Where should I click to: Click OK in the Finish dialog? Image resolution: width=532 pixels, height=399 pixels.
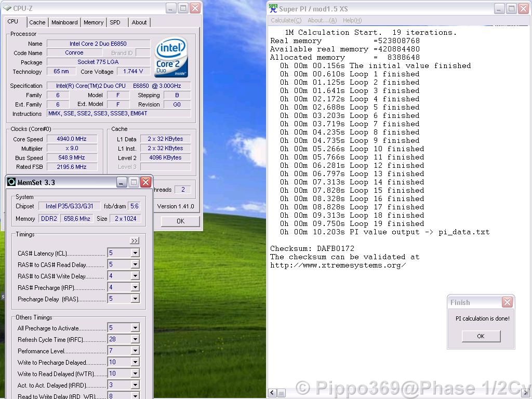[481, 336]
